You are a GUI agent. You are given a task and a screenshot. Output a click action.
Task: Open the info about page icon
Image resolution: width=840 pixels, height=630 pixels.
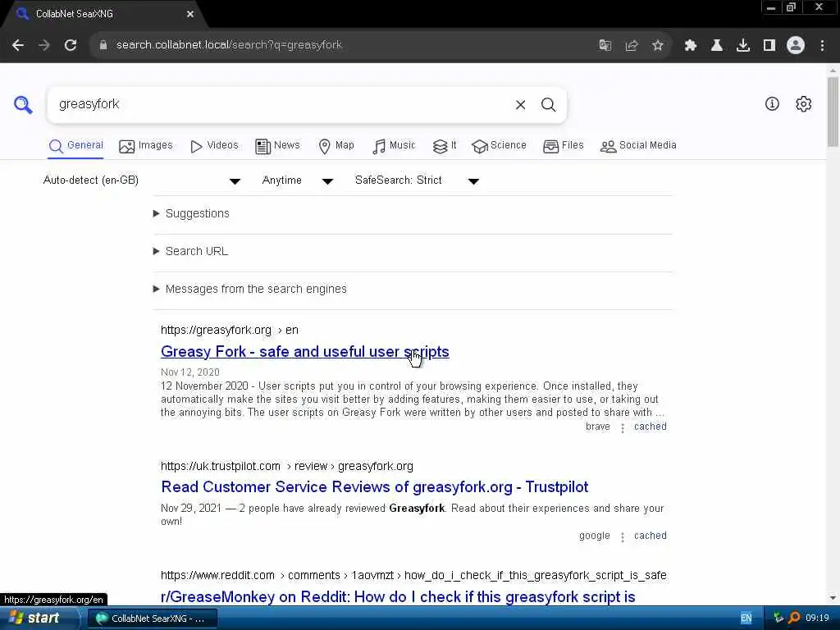tap(772, 104)
